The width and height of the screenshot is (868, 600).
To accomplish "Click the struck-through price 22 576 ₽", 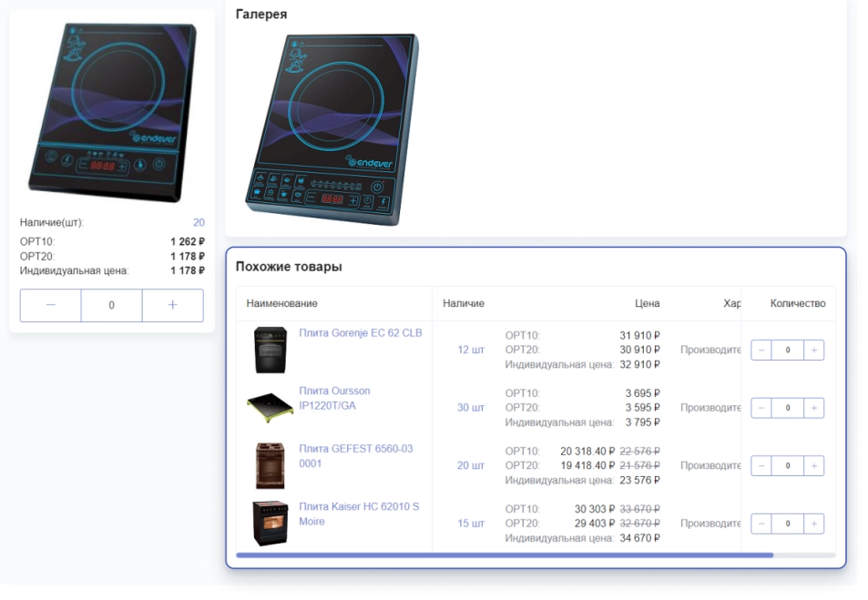I will point(639,452).
